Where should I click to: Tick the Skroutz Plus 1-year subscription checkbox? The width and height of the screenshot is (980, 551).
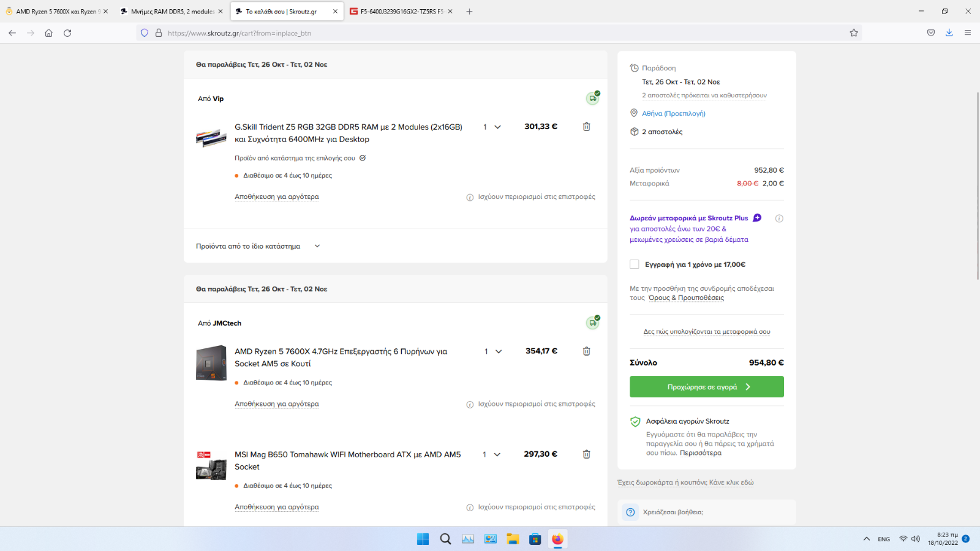(x=635, y=264)
